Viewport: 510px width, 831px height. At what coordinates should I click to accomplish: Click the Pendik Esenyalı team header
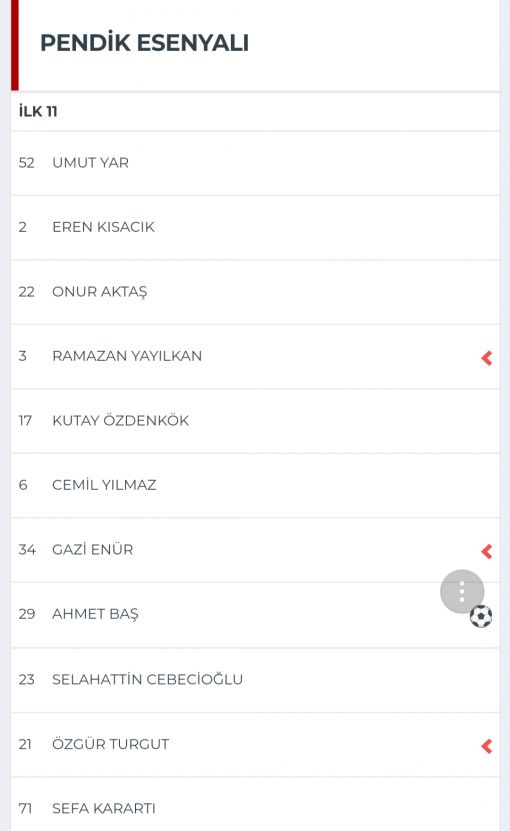(144, 43)
